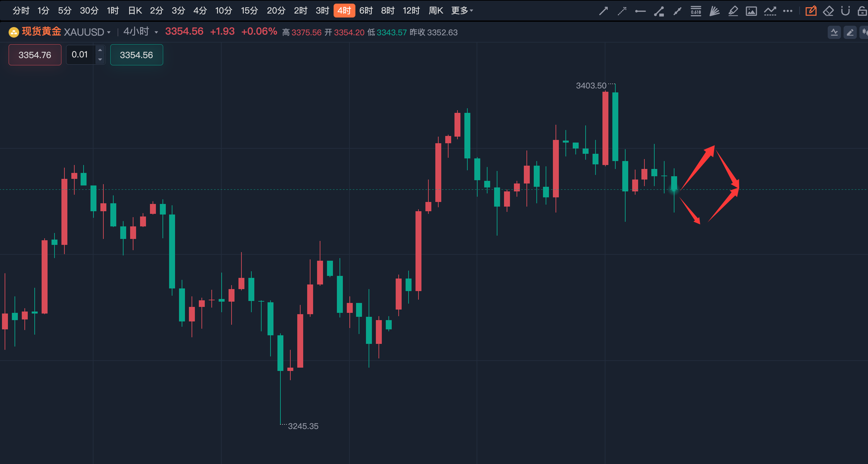
Task: Open more drawing tools ellipsis
Action: coord(788,11)
